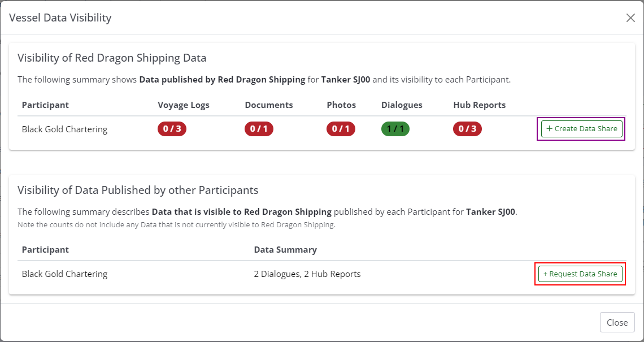Click the "2 Dialogues, 2 Hub Reports" summary
Image resolution: width=644 pixels, height=342 pixels.
pos(307,274)
